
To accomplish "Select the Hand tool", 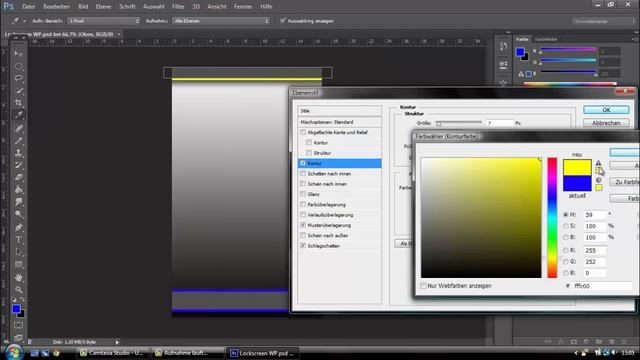I will click(x=19, y=278).
